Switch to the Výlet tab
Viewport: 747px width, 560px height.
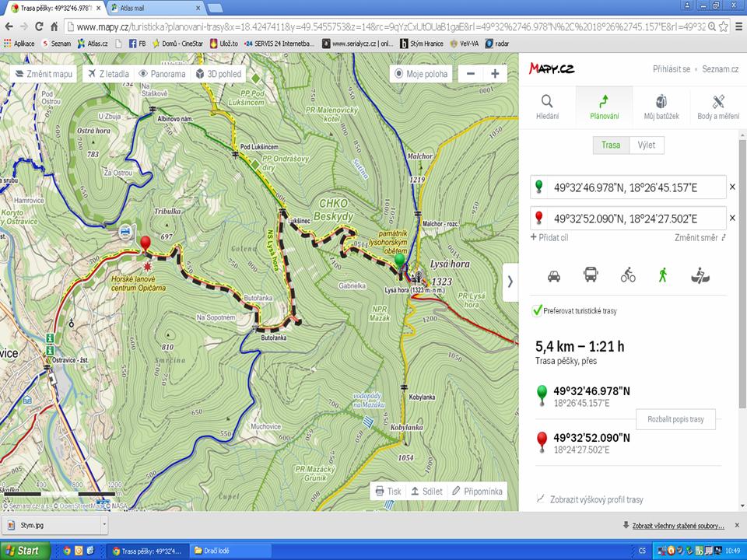[647, 145]
